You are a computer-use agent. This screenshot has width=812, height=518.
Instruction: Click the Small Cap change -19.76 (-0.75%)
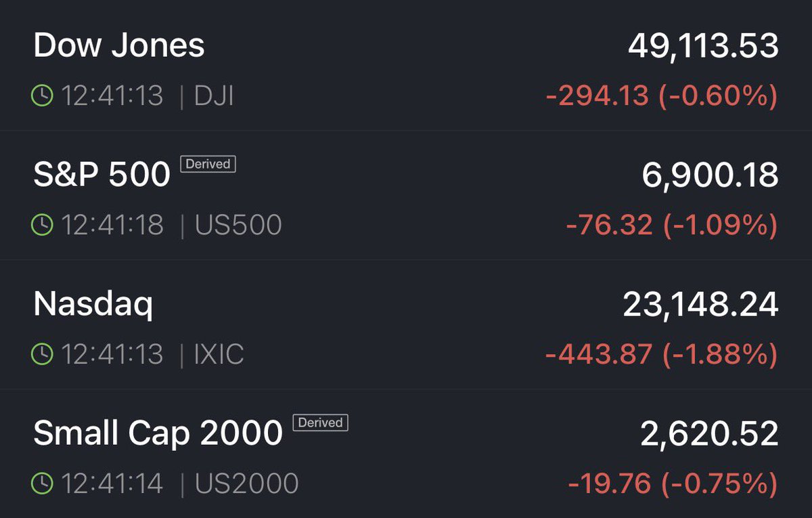(673, 483)
